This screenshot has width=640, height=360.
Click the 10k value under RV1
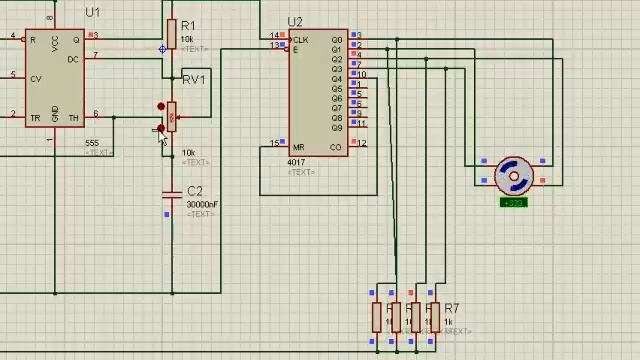tap(188, 153)
